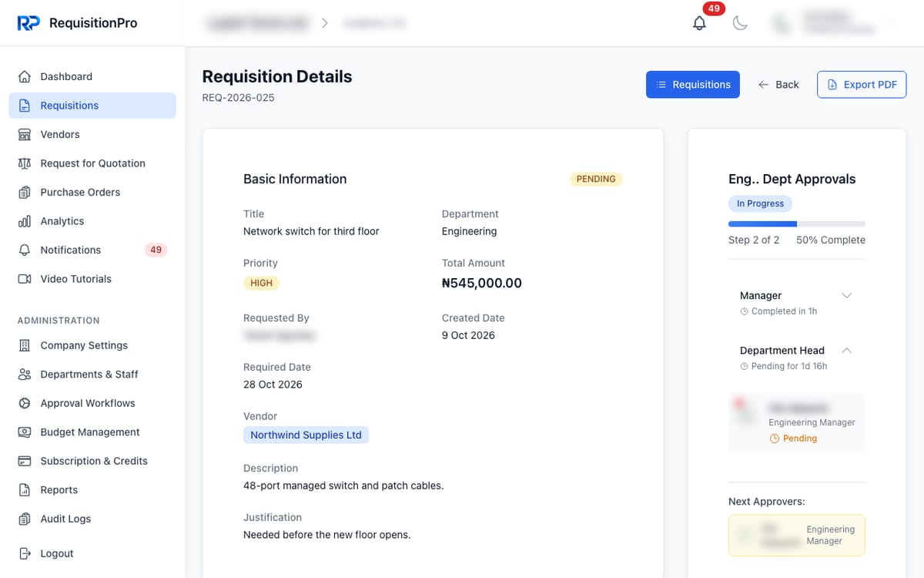
Task: Click the PDF file icon in Export button
Action: click(x=832, y=85)
